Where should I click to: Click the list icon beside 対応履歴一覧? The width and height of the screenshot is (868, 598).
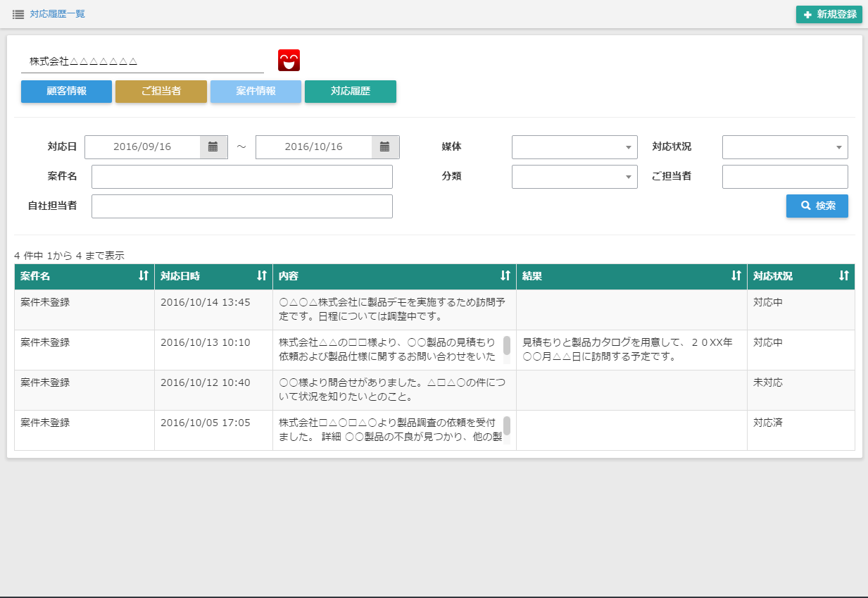coord(18,14)
